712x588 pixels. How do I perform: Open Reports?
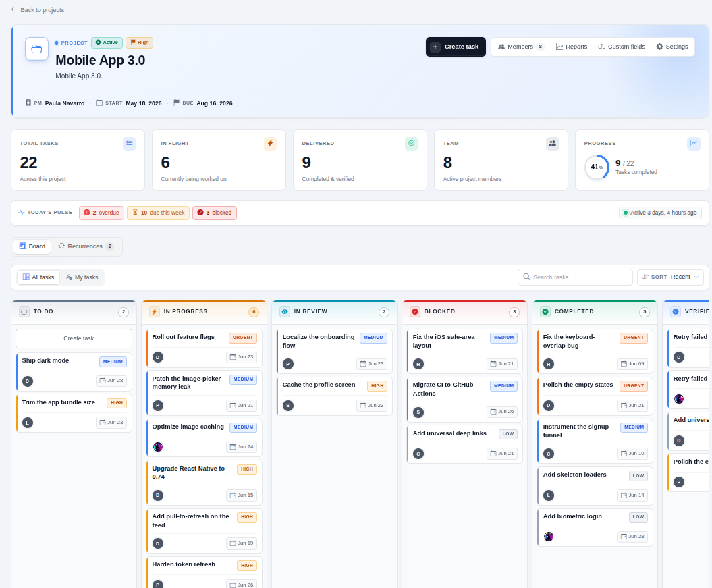572,47
